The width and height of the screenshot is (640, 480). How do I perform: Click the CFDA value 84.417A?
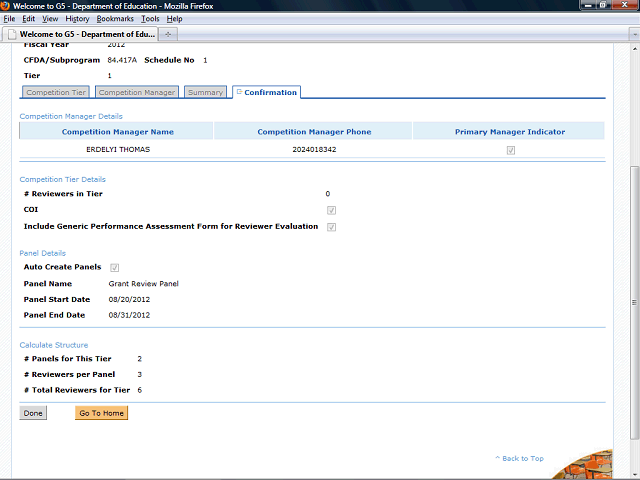[x=122, y=60]
